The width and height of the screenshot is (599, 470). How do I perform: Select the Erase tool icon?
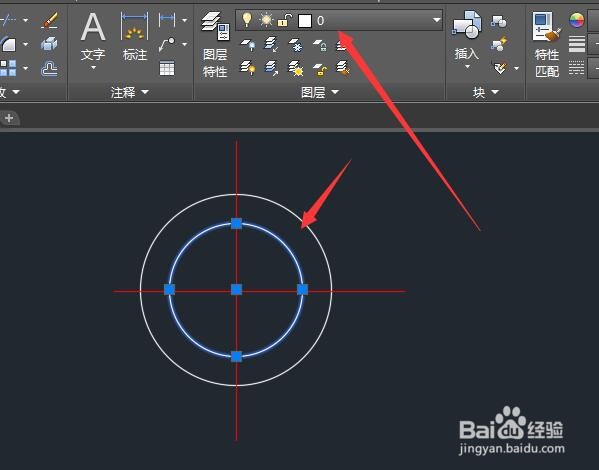(50, 20)
